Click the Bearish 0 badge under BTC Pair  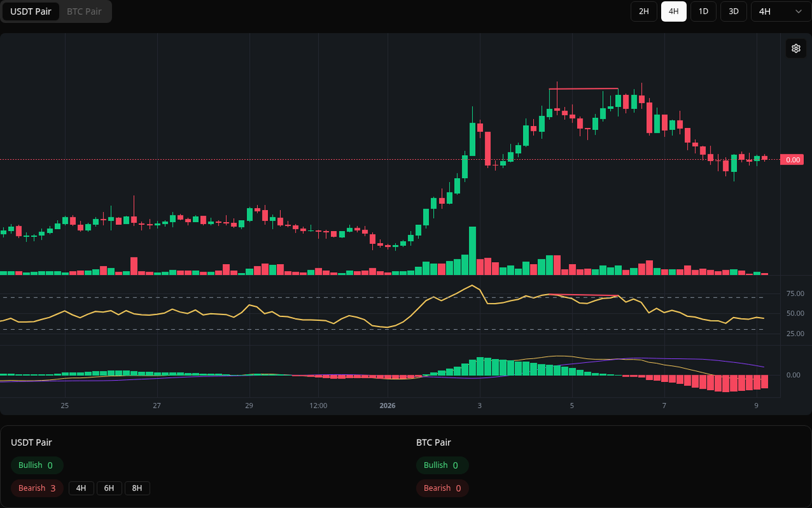(x=442, y=488)
